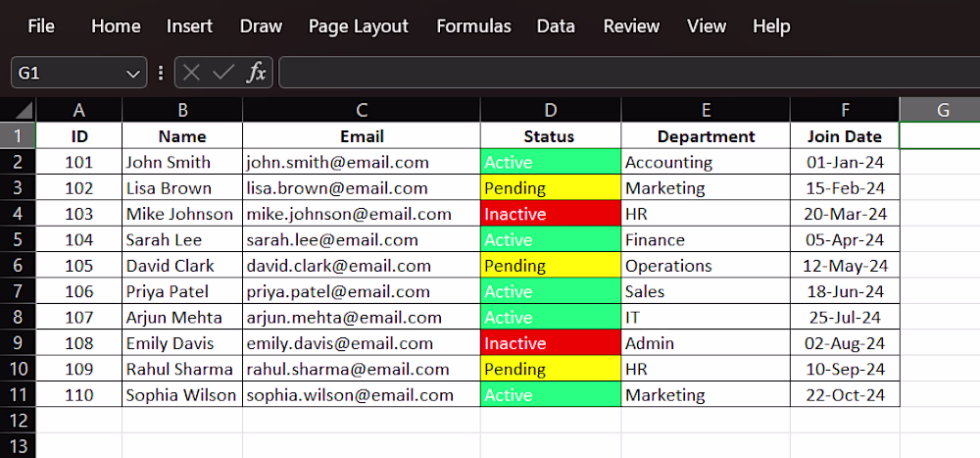Select cell sophia.wilson@email.com
The image size is (980, 458).
362,395
